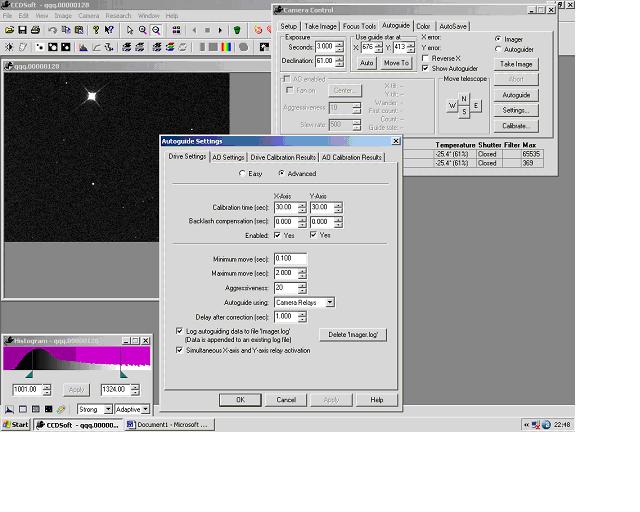Click the Undo arrow toolbar icon

pos(52,30)
